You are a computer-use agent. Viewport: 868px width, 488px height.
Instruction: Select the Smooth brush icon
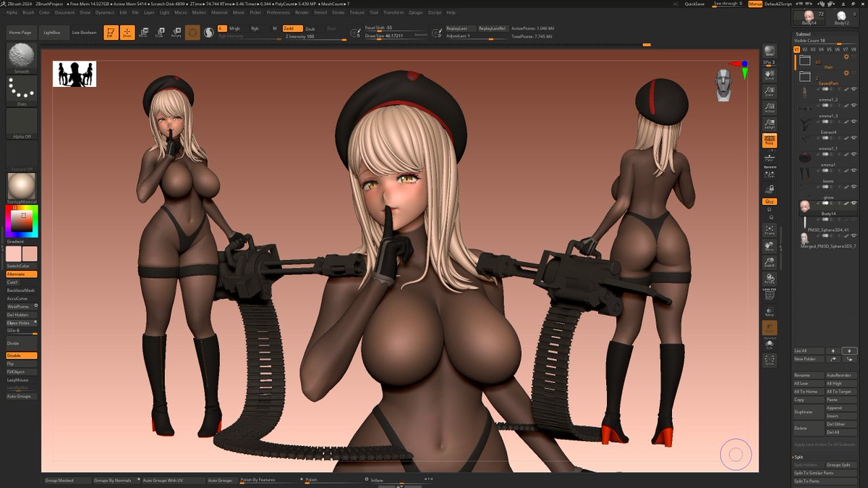pos(21,56)
